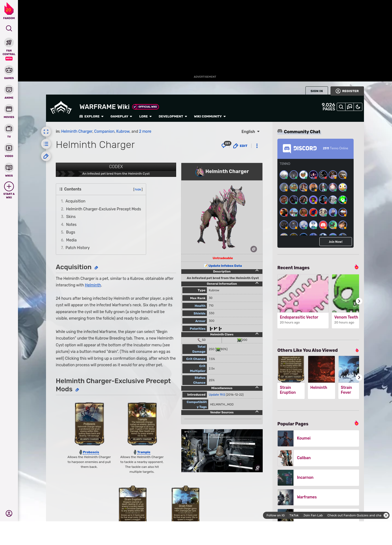Open the user profile icon at sidebar bottom
392x545 pixels.
tap(9, 513)
